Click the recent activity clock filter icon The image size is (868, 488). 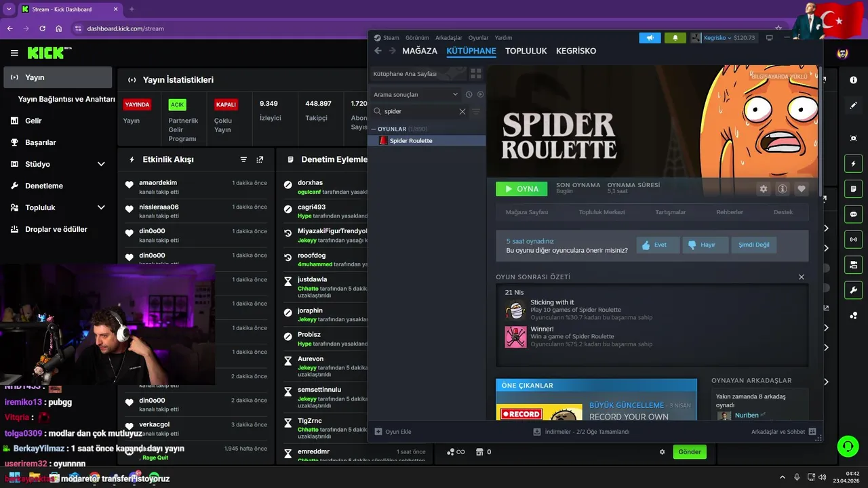(x=469, y=94)
